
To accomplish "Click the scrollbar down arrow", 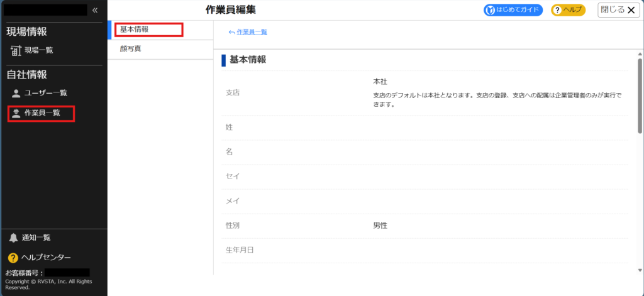I will point(640,270).
